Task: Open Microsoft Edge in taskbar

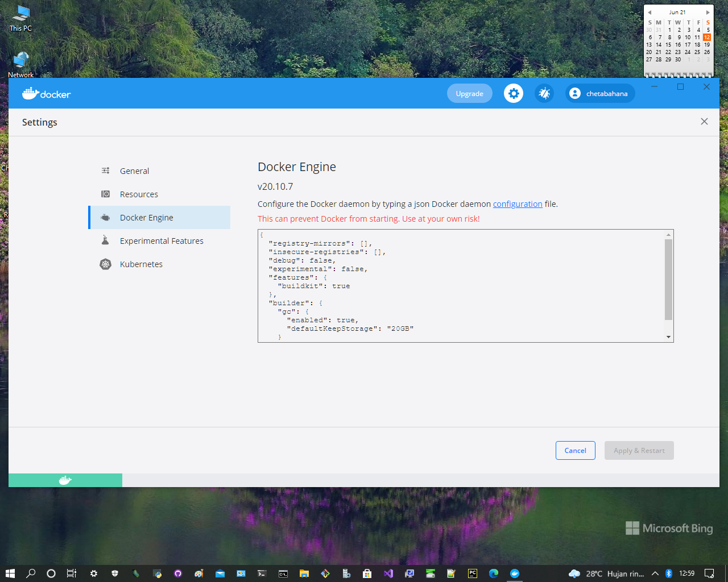Action: click(494, 573)
